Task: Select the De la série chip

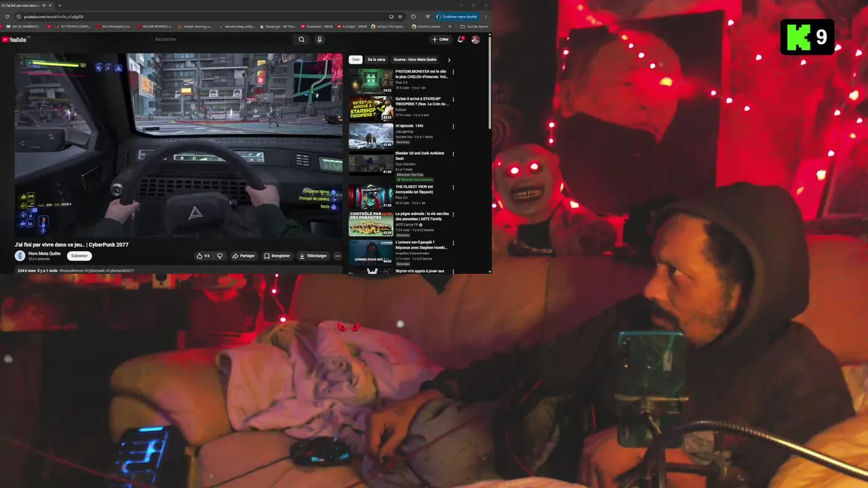Action: click(x=376, y=60)
